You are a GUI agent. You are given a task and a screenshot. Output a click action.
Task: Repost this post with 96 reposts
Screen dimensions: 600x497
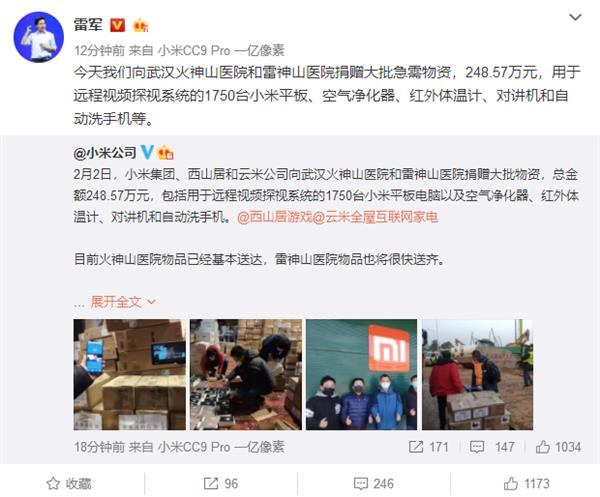point(220,484)
